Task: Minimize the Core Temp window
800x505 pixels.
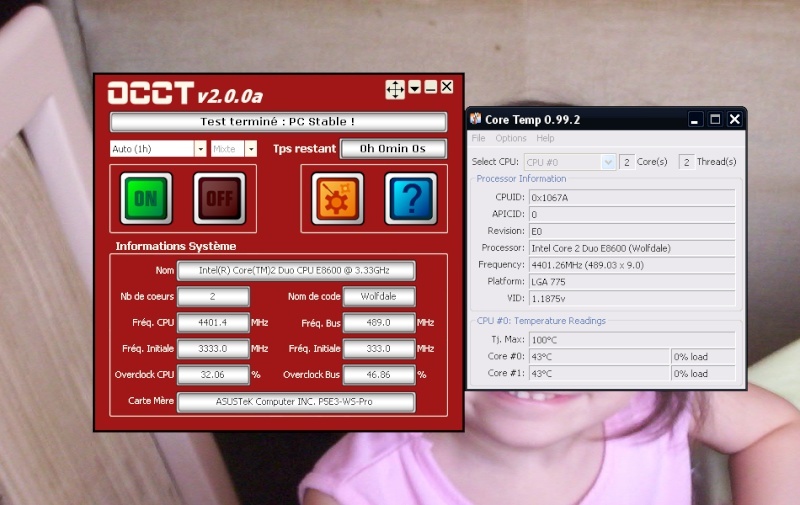Action: pyautogui.click(x=694, y=119)
